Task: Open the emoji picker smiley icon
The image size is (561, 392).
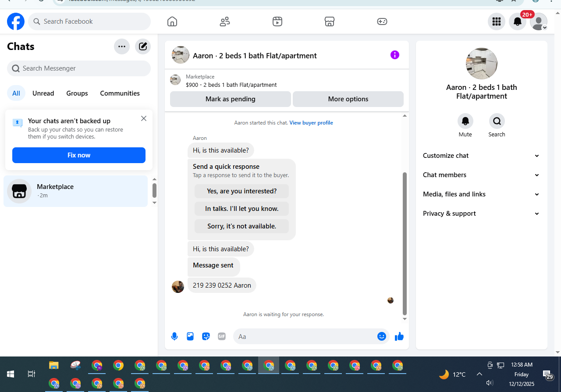Action: click(382, 336)
